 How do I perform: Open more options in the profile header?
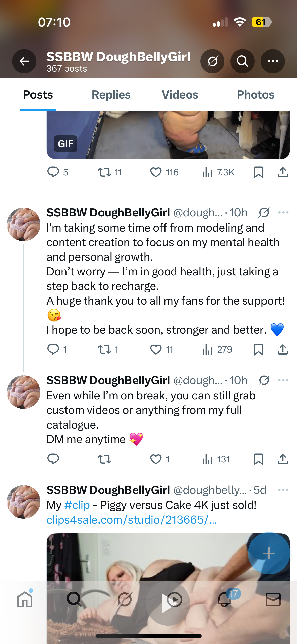273,61
